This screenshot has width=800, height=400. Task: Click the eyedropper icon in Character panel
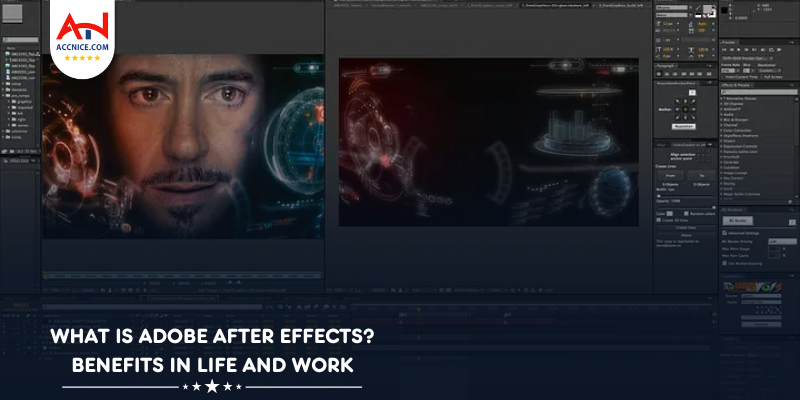697,8
